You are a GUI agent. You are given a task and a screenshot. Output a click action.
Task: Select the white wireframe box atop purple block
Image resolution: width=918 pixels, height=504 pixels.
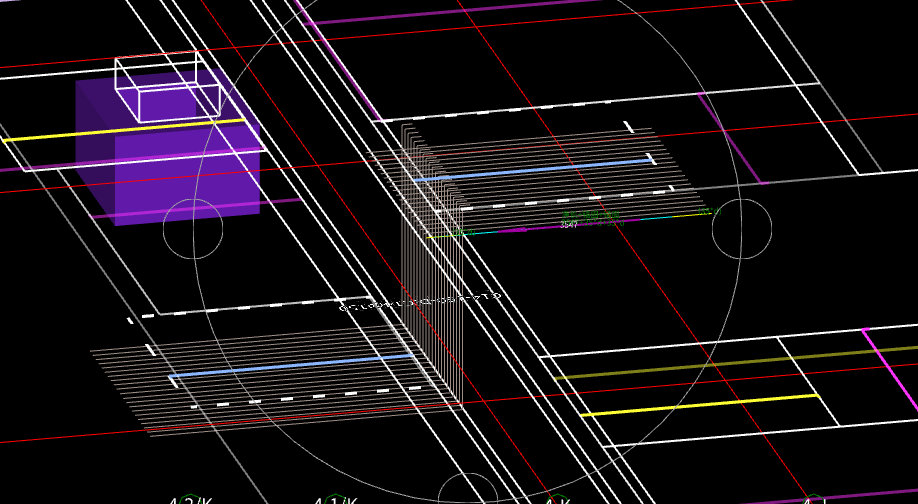(167, 87)
